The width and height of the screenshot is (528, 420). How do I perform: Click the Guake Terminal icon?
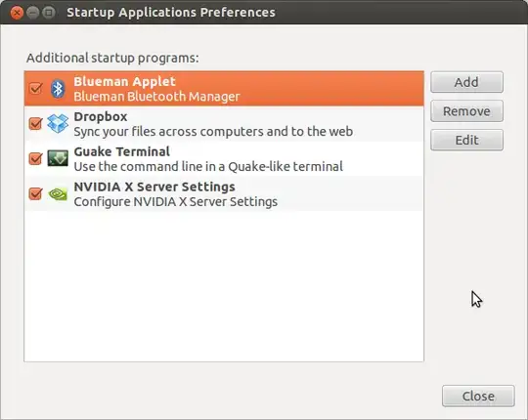58,158
